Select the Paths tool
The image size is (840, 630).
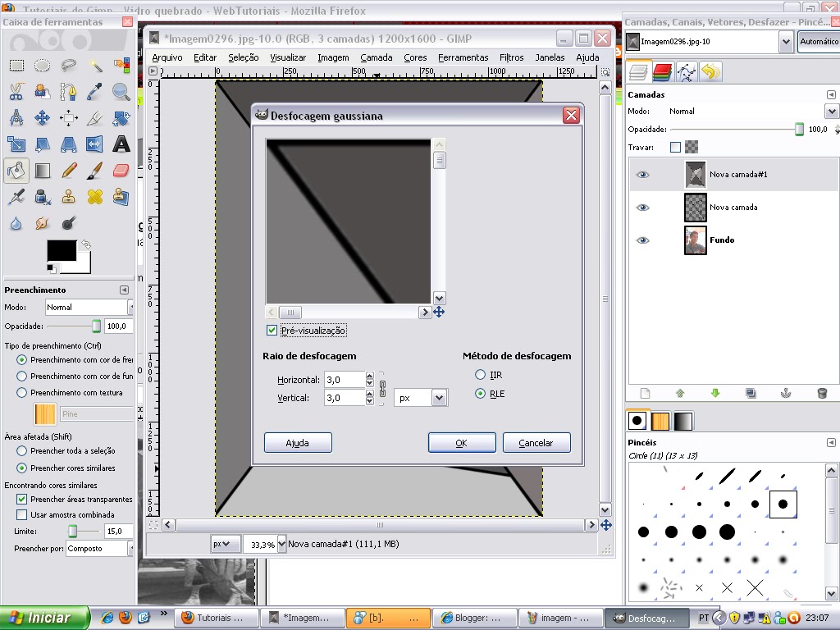[69, 92]
